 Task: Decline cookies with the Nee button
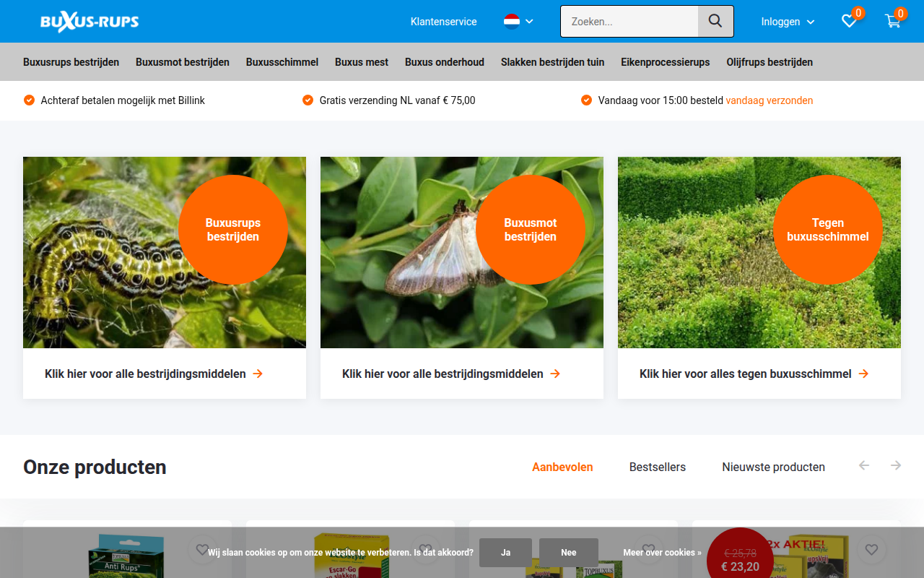[569, 553]
